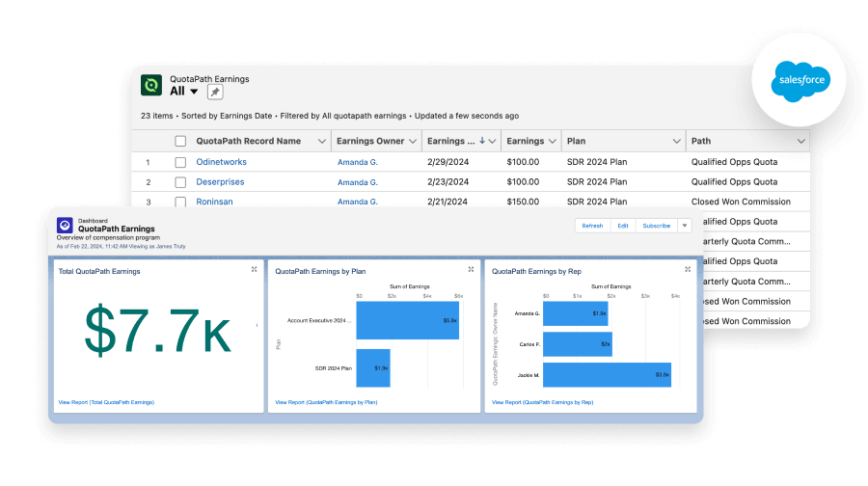Click the 2/29/2024 earnings date cell
868x486 pixels.
pyautogui.click(x=448, y=162)
